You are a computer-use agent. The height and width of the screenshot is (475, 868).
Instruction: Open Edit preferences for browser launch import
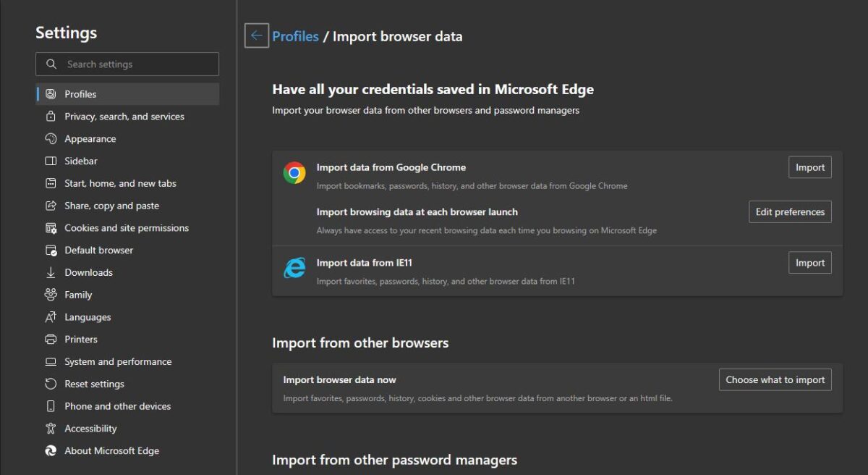(790, 211)
